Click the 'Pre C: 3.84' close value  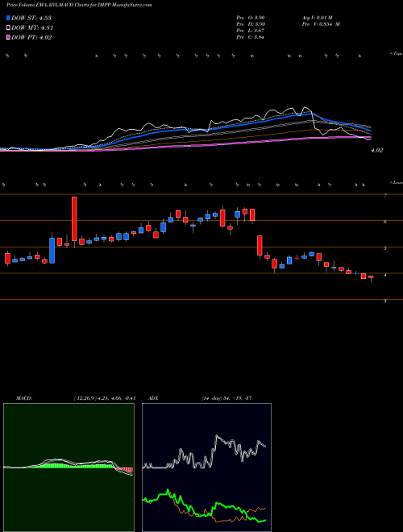pyautogui.click(x=251, y=37)
